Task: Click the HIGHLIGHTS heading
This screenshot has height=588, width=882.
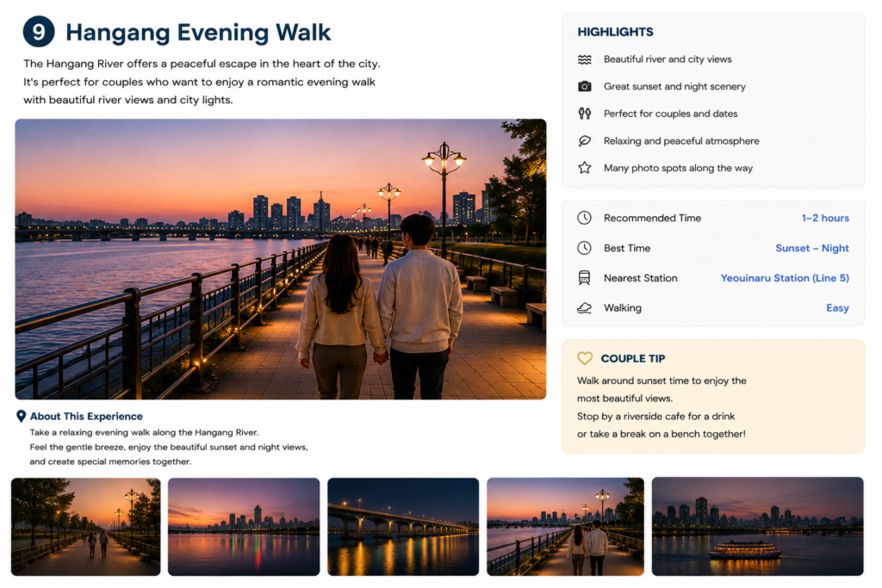Action: pyautogui.click(x=615, y=32)
